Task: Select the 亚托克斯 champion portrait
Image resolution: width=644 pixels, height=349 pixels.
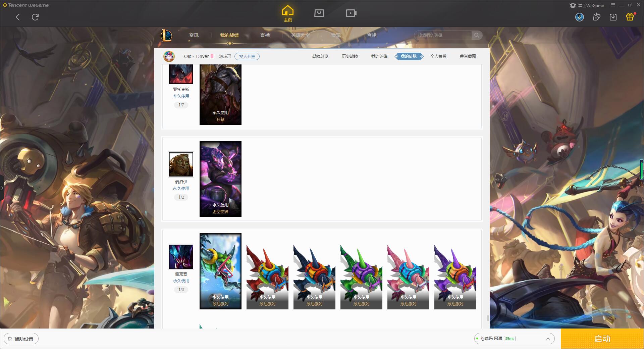Action: (181, 74)
